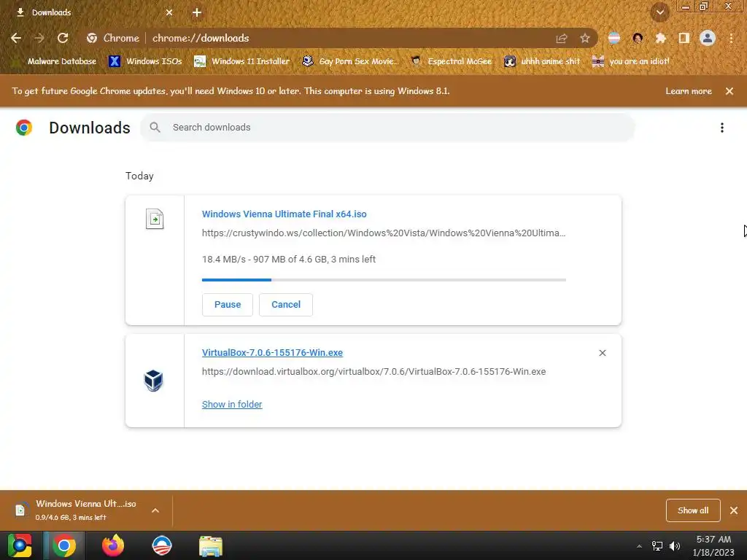
Task: Open the Start button on taskbar
Action: (x=20, y=545)
